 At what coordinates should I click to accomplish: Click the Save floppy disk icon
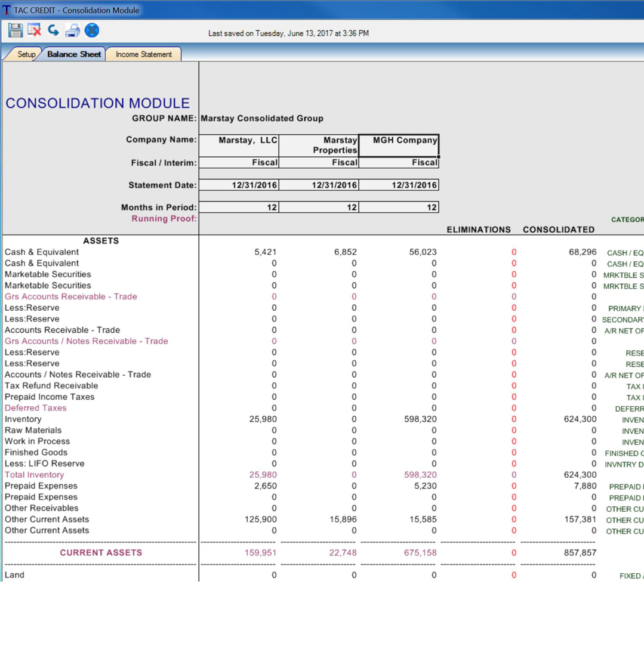16,30
